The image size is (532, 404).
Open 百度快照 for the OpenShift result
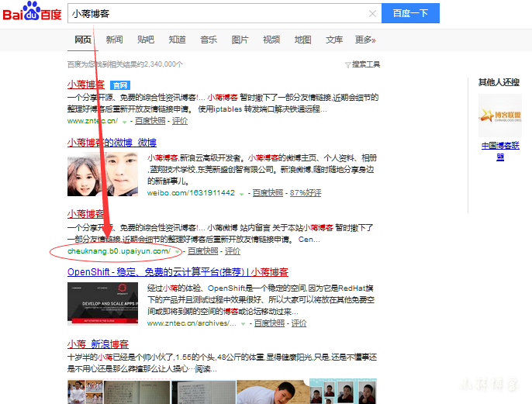click(269, 323)
